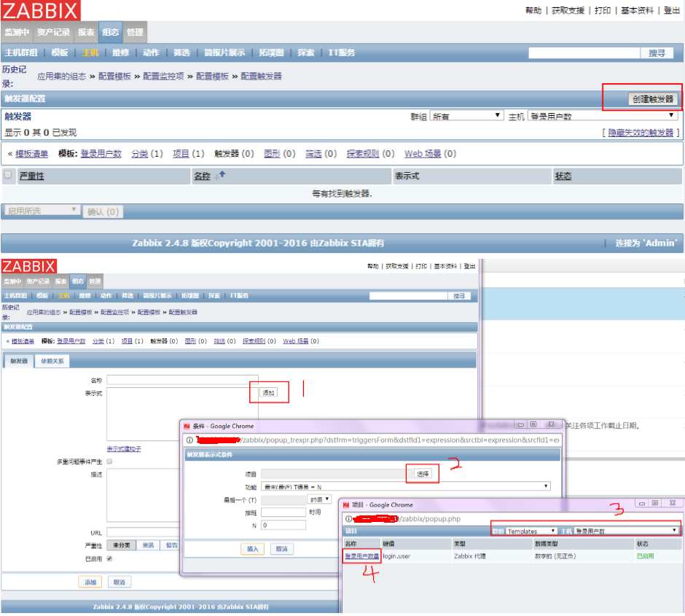Focus the search box on trigger list page
The height and width of the screenshot is (616, 685).
(x=584, y=53)
